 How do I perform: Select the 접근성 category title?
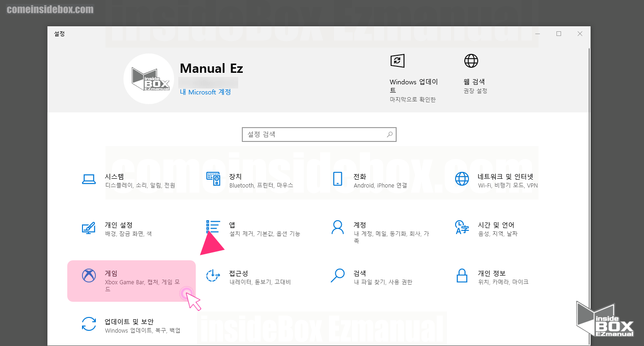[239, 273]
